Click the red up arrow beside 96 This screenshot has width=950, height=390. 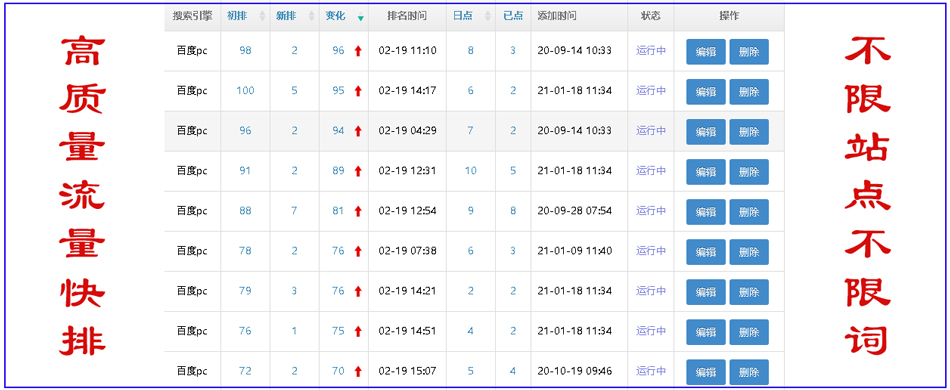point(358,51)
